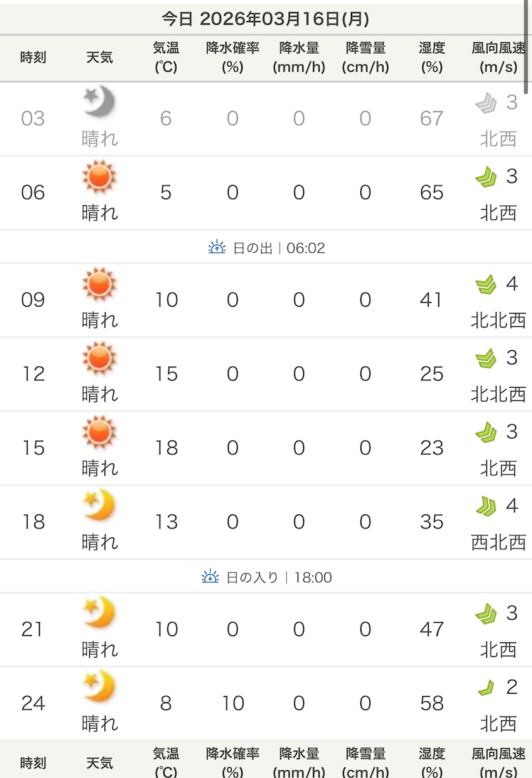
Task: Click the 気温 column header at top
Action: [166, 57]
